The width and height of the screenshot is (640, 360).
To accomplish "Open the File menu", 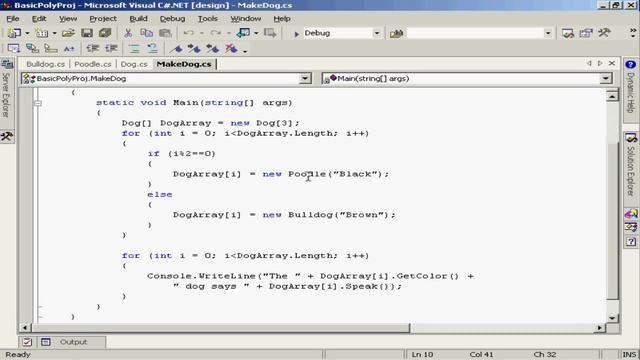I will (13, 19).
